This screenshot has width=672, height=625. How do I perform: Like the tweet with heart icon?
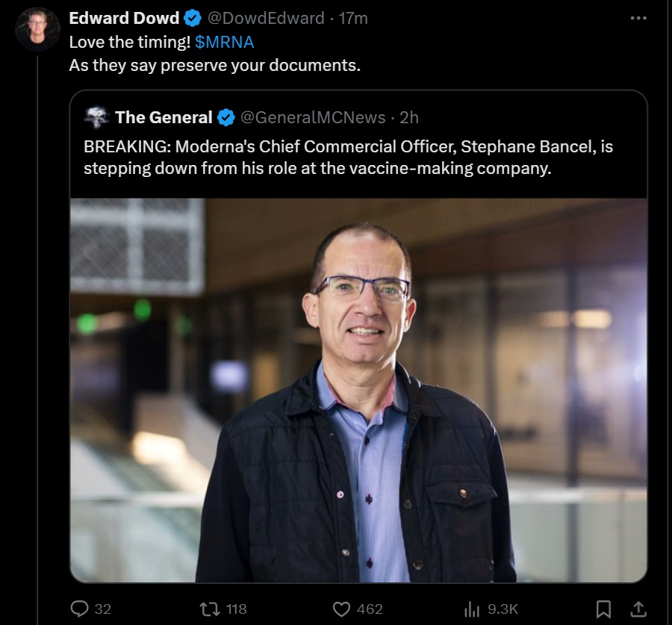pyautogui.click(x=342, y=609)
